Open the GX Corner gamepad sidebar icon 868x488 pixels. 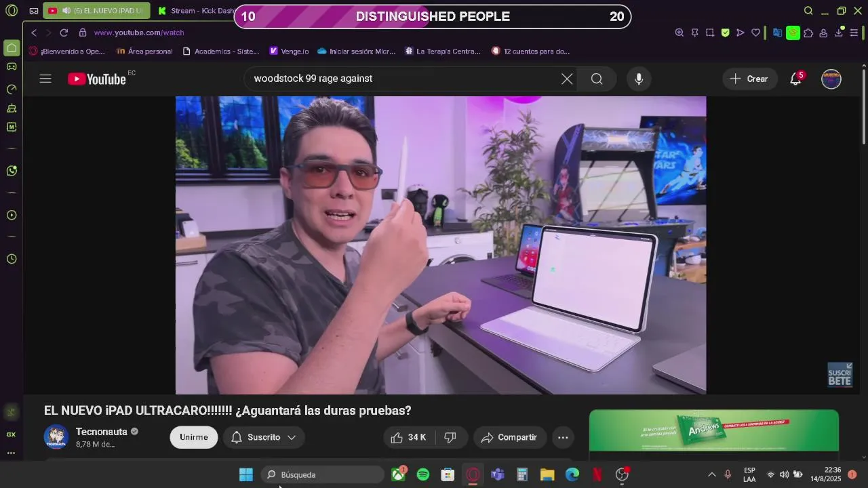(12, 66)
